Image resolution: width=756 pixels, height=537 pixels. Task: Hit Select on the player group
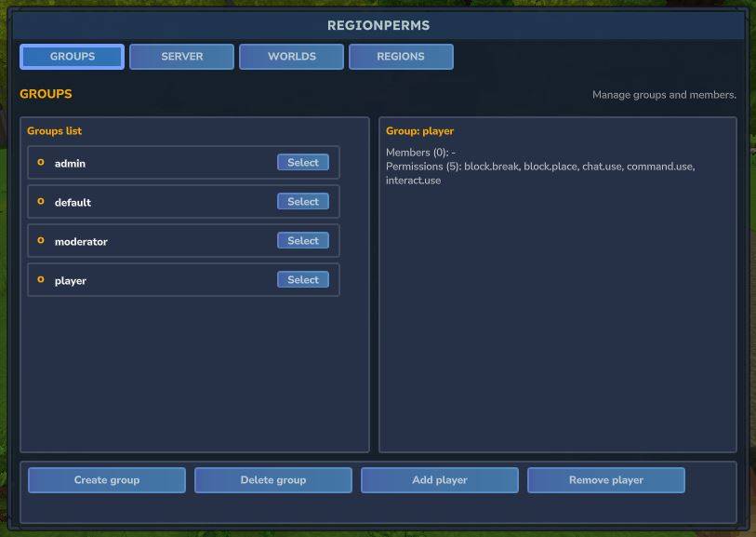[302, 280]
